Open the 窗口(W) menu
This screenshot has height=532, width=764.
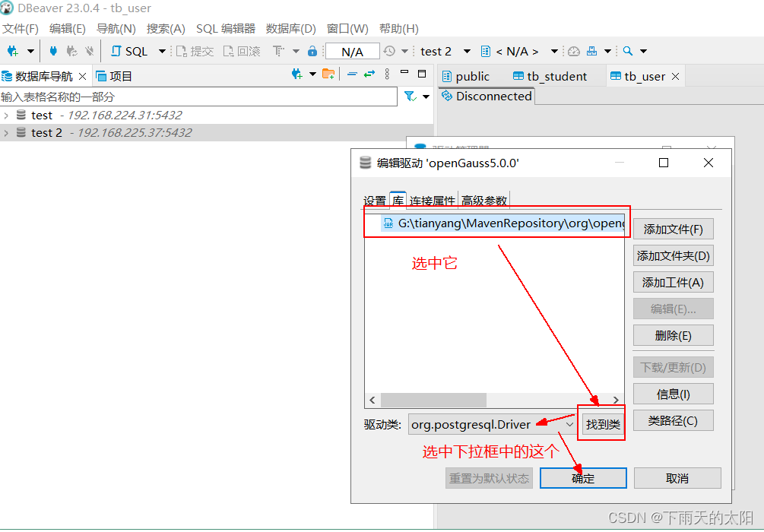click(347, 29)
